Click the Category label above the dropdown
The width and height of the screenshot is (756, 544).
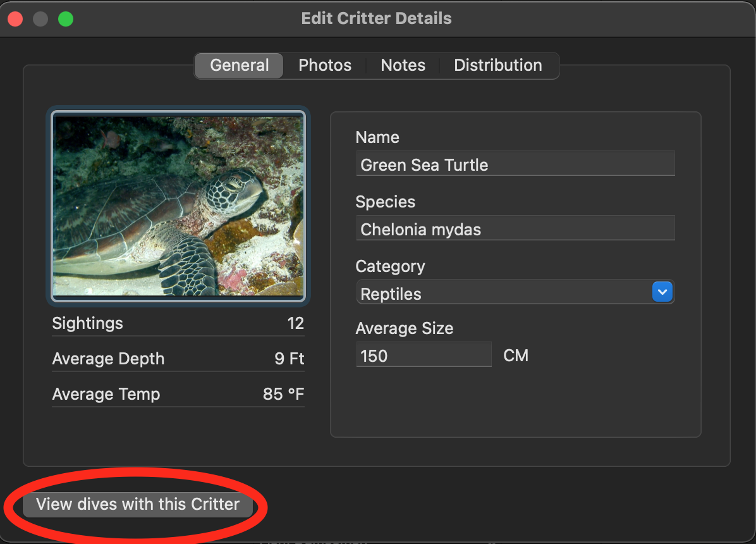[x=390, y=266]
